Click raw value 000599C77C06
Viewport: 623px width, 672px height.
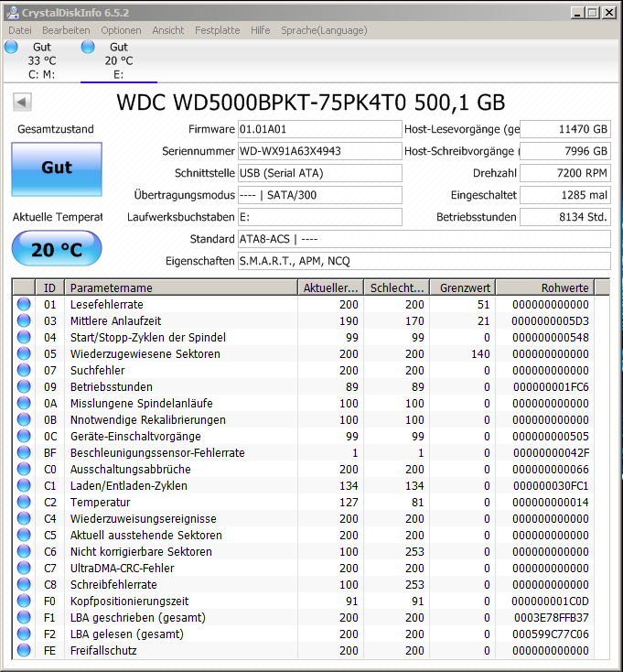click(x=551, y=634)
